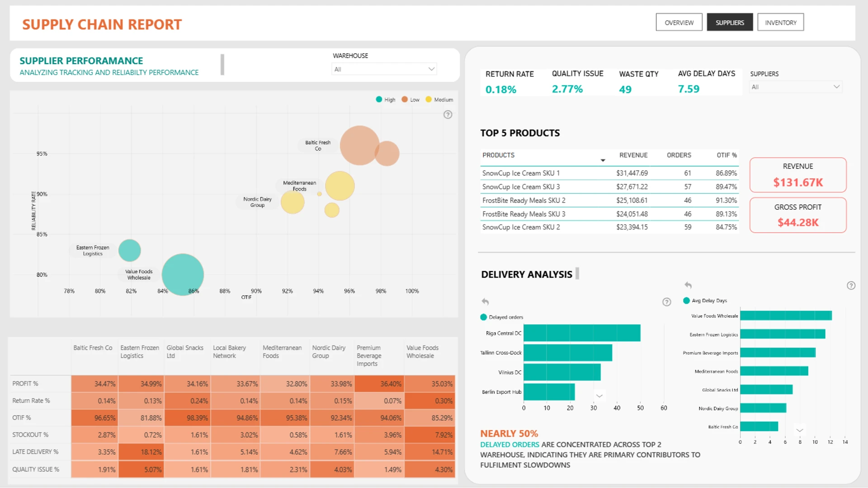Click the Eastern Frozen Logistics delay days bar
This screenshot has height=488, width=868.
(783, 334)
